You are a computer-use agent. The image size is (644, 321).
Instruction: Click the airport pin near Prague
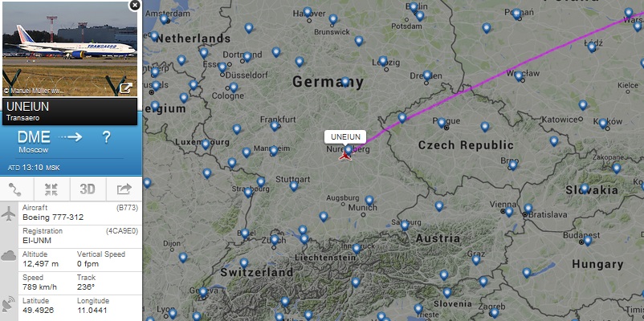point(441,122)
